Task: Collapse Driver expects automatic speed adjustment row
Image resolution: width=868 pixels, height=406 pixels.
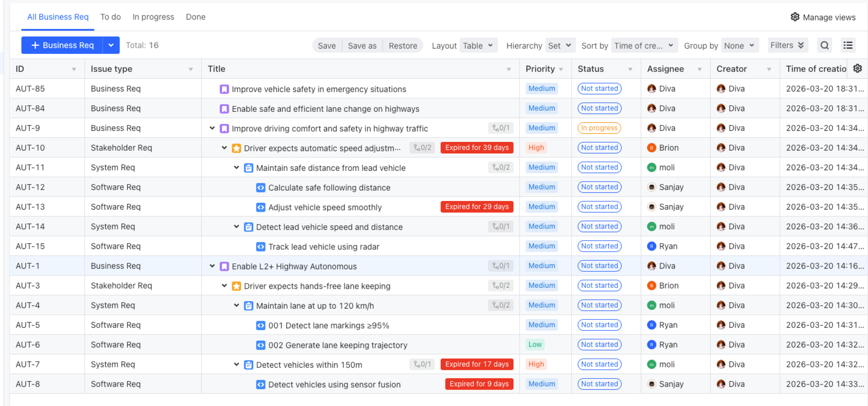Action: [224, 148]
